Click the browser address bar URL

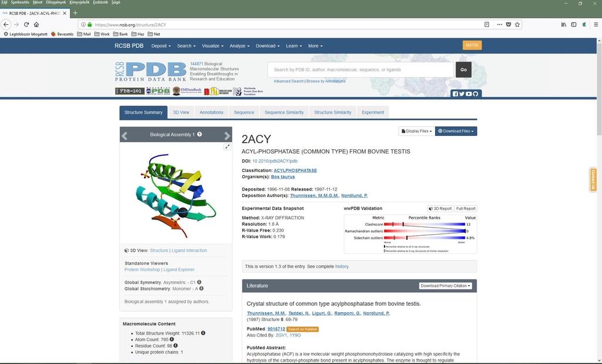(x=130, y=25)
